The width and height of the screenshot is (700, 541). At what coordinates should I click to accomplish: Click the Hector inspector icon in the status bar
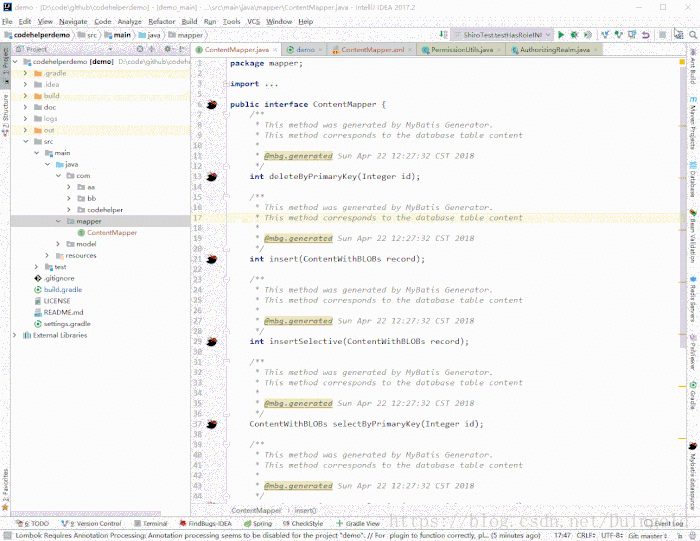pos(692,535)
